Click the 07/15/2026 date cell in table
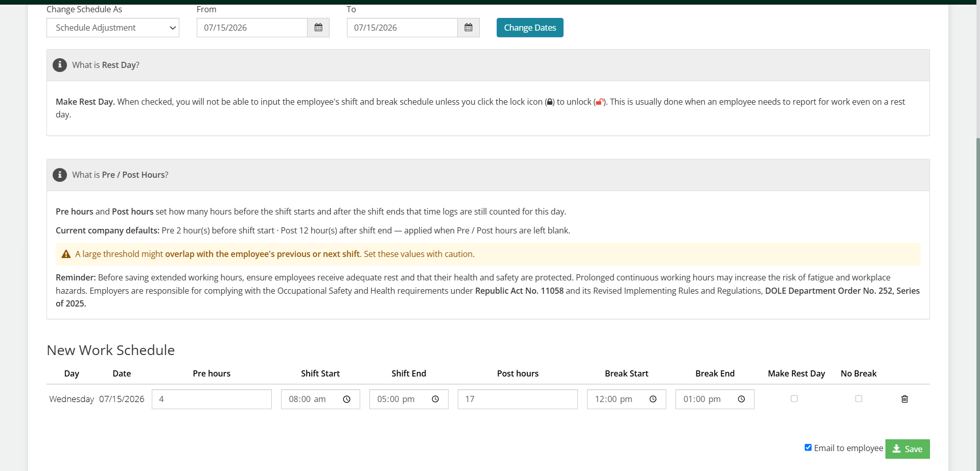The image size is (980, 471). point(122,399)
